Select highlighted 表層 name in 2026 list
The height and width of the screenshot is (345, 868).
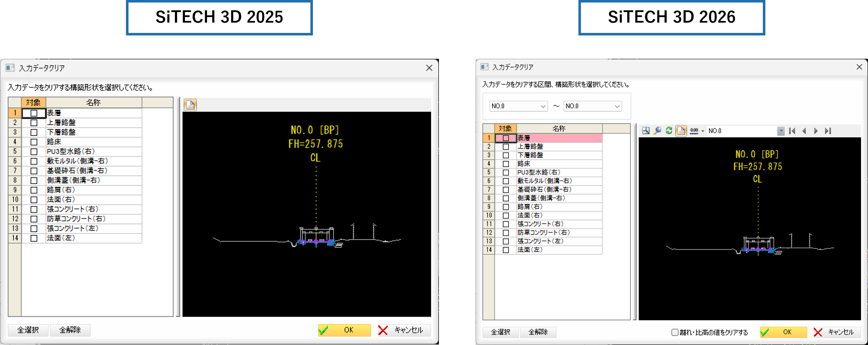pos(559,138)
